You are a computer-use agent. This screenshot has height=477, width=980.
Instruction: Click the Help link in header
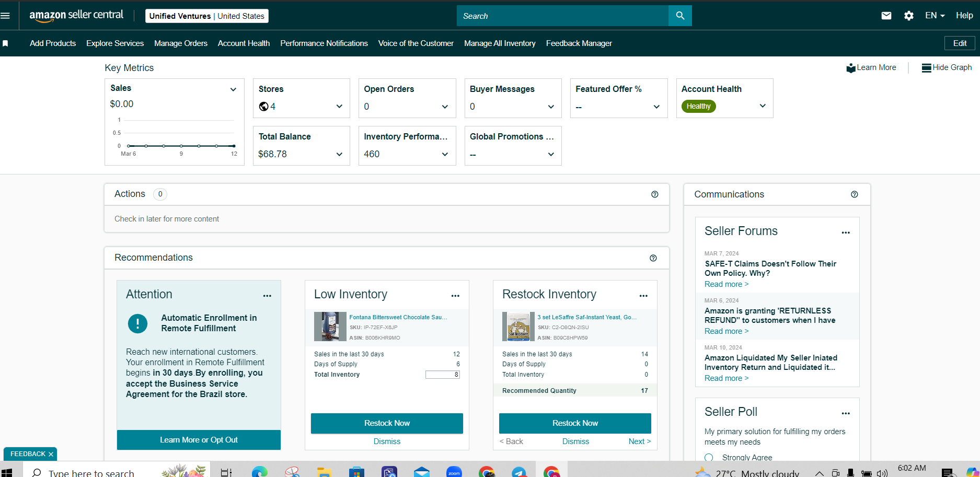(x=964, y=16)
